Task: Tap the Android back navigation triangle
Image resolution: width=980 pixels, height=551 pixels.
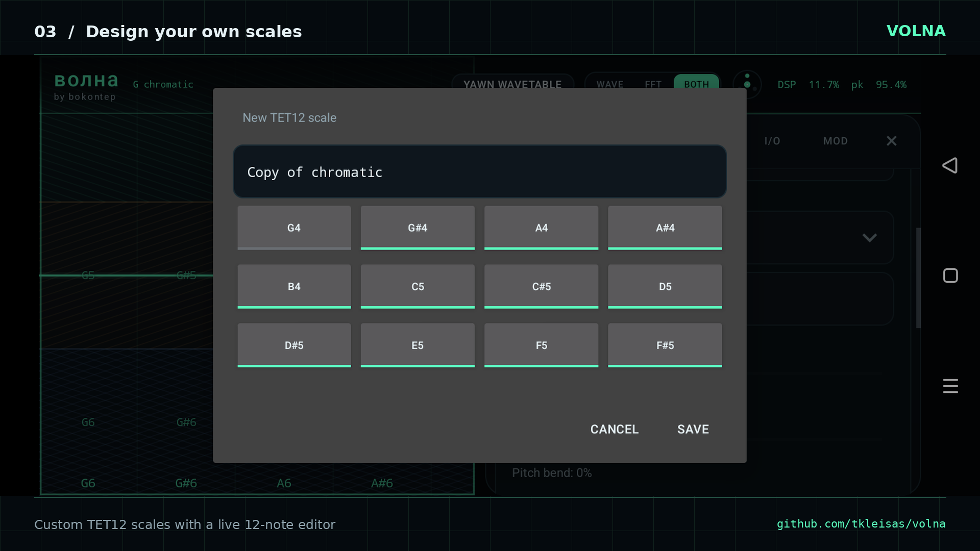Action: point(950,165)
